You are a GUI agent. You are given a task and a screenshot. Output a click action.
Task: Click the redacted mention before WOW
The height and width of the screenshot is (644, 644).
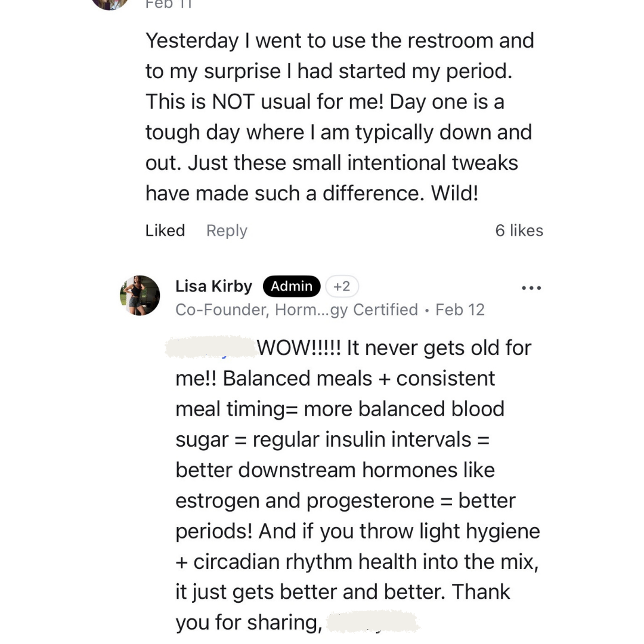point(211,348)
